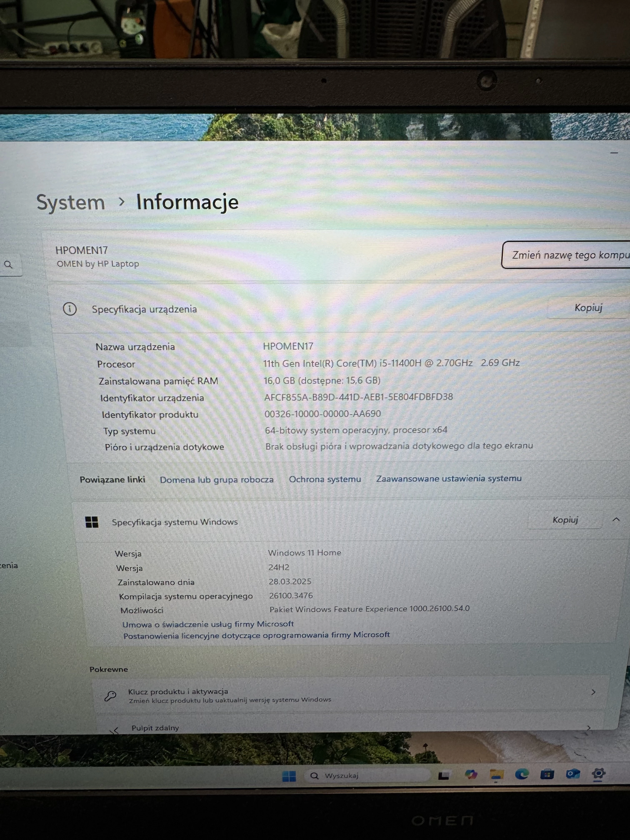Launch Copilot from the taskbar
Screen dimensions: 630x840
471,775
